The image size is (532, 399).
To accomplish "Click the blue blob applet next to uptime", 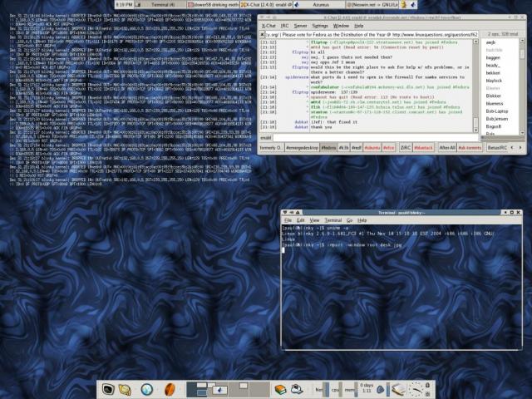I will [381, 390].
